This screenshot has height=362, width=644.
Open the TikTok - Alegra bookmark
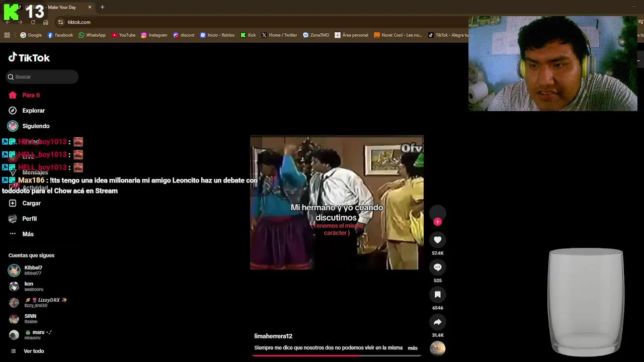point(448,35)
